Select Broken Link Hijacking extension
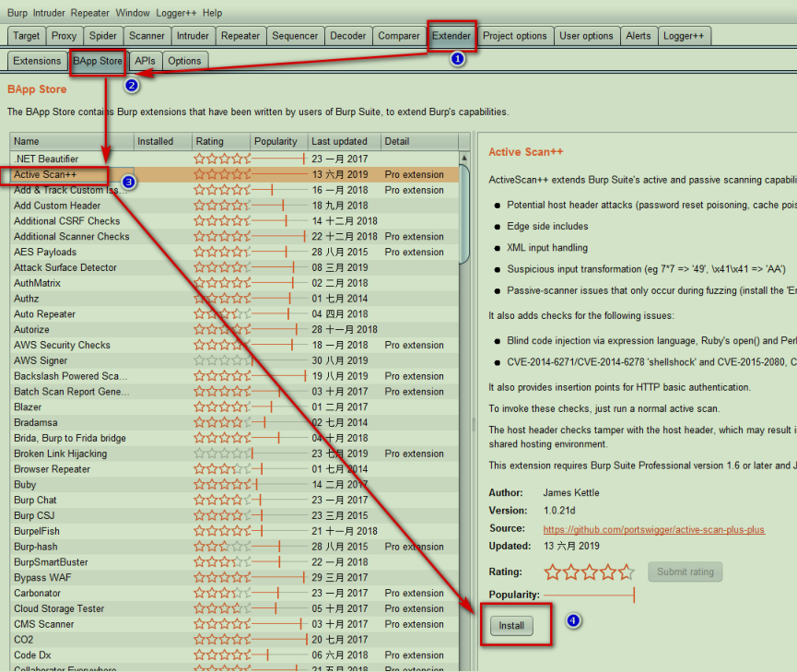 coord(234,454)
